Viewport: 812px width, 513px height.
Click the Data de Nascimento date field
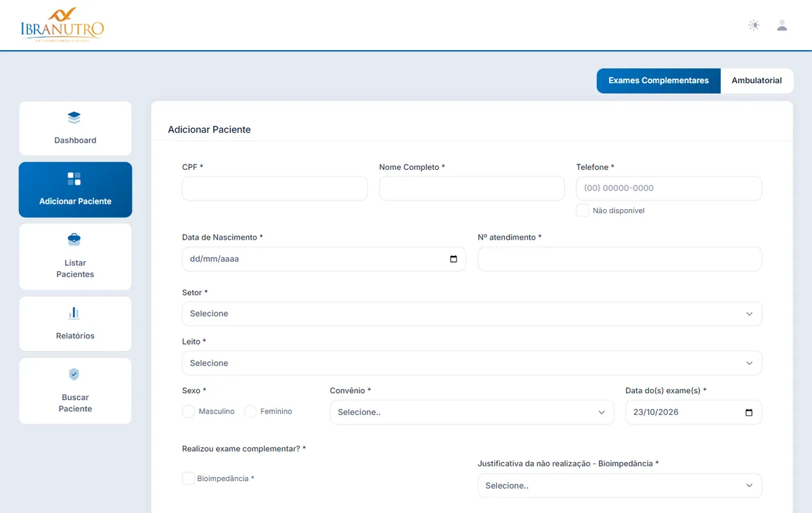[x=323, y=259]
